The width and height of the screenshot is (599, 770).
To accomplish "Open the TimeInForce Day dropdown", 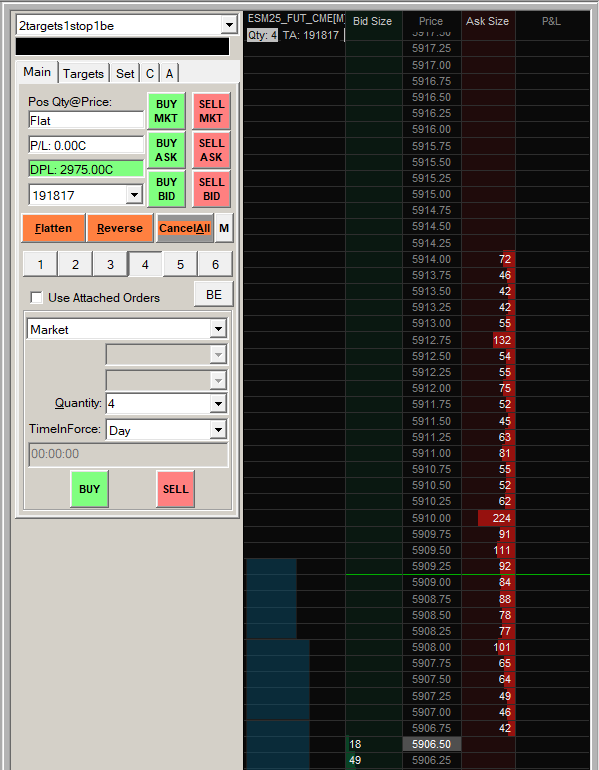I will click(218, 430).
